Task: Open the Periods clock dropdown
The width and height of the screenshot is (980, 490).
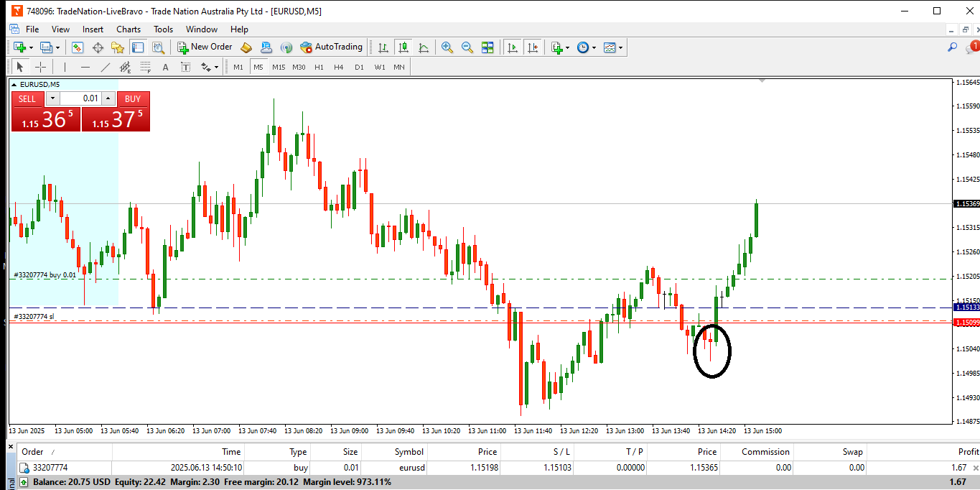Action: pos(594,48)
